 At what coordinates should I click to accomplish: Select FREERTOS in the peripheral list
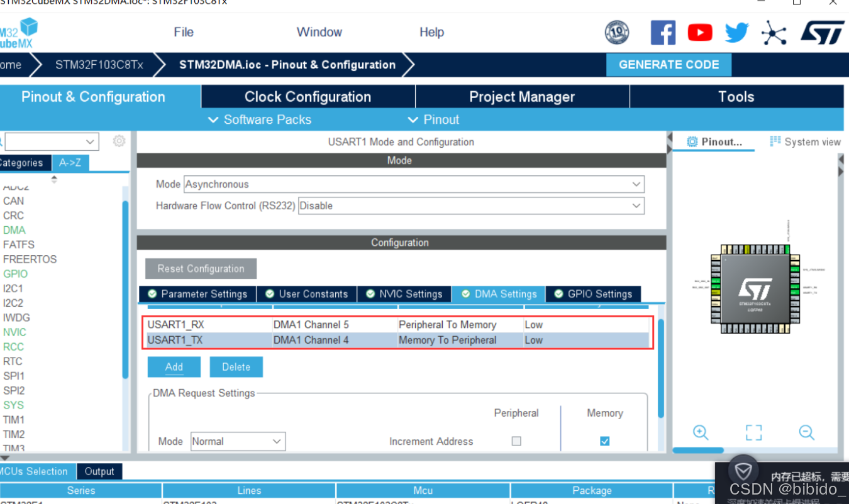click(30, 259)
